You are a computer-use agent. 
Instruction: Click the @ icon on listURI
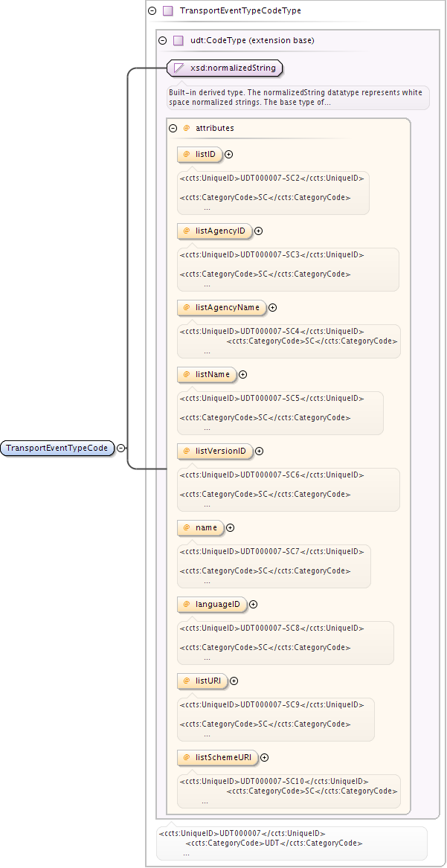[187, 681]
